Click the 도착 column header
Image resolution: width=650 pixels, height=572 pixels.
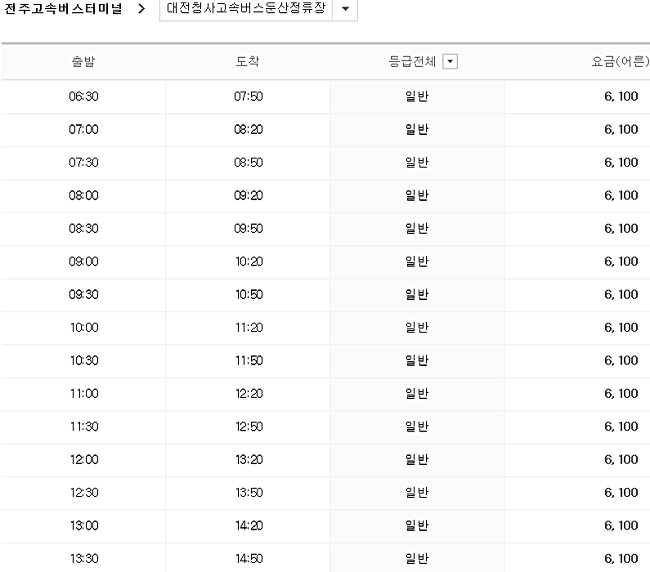(247, 61)
